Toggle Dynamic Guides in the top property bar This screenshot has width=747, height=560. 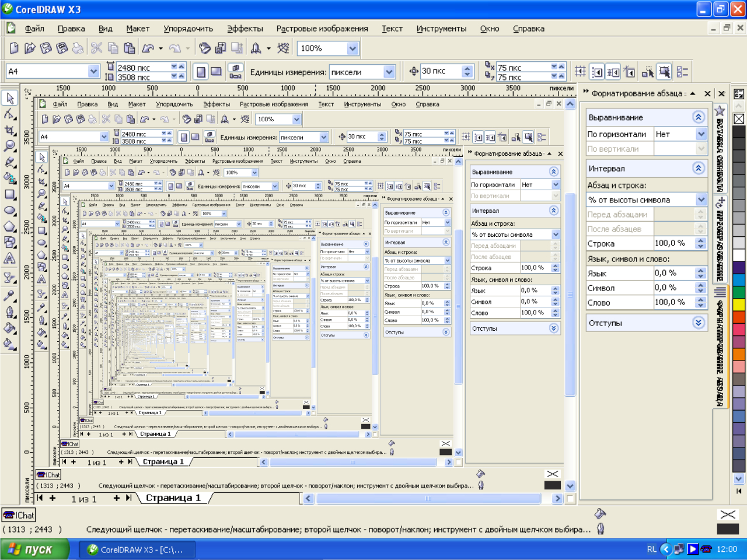tap(629, 72)
